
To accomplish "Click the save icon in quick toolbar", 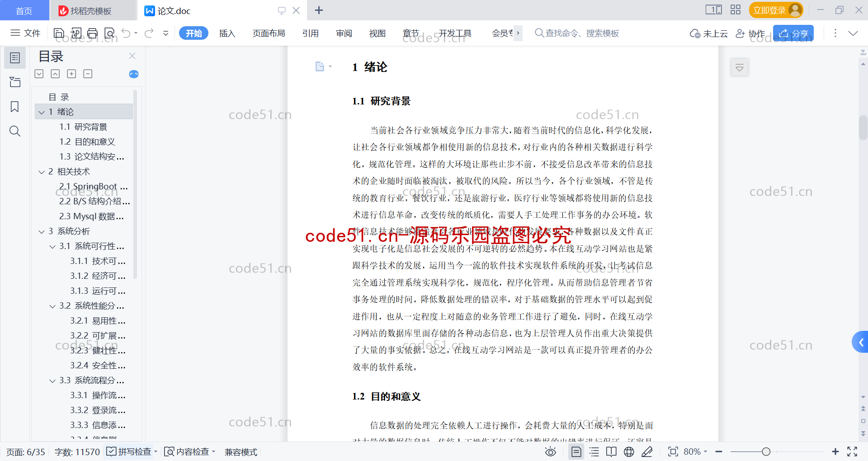I will (59, 33).
